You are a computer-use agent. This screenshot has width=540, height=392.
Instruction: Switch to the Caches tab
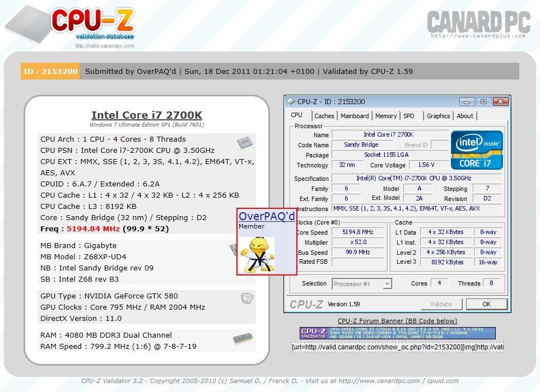click(x=324, y=116)
